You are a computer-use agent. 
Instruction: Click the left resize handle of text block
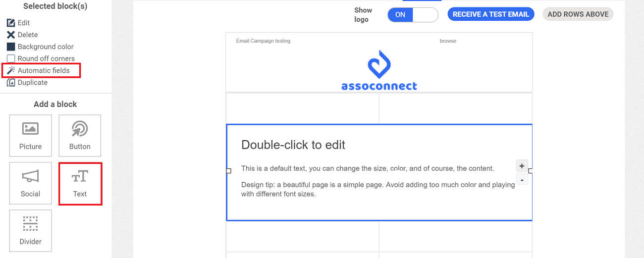(228, 171)
